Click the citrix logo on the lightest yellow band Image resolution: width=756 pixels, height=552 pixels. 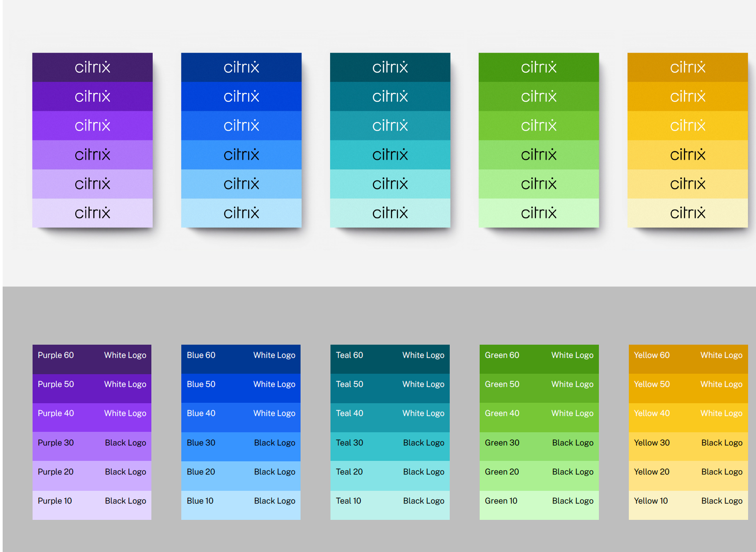[688, 213]
